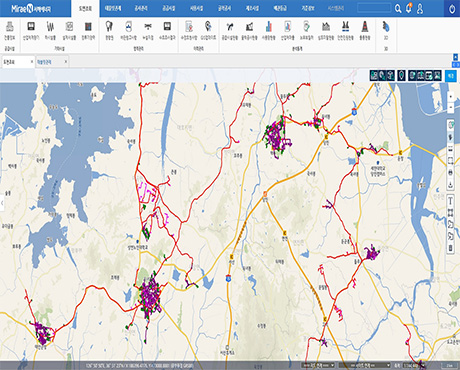Open the user profile icon
The width and height of the screenshot is (460, 370).
(x=420, y=9)
